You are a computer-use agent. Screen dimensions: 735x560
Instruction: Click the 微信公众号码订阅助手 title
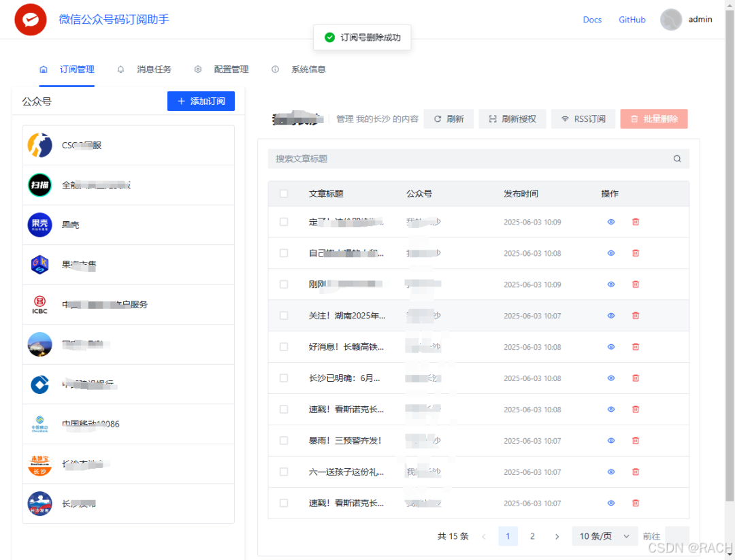114,20
